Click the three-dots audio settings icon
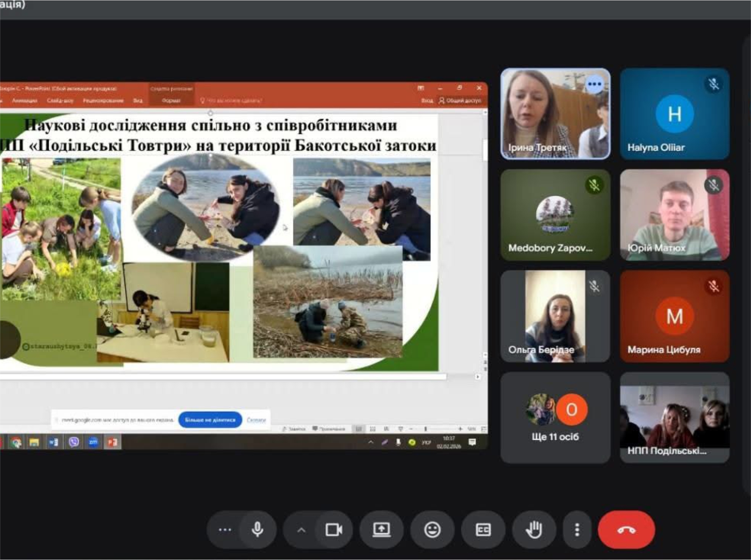 pos(225,530)
